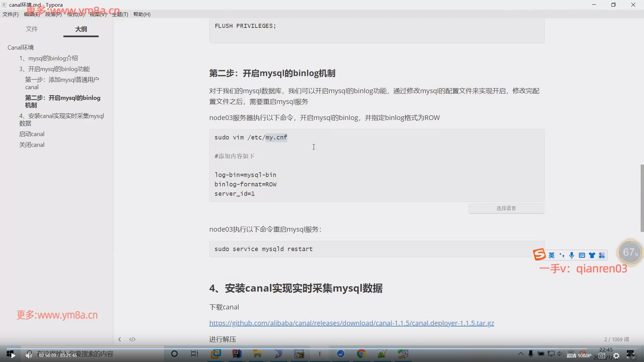Select outline item 1、mysql的binlog介绍
This screenshot has width=644, height=362.
point(49,58)
